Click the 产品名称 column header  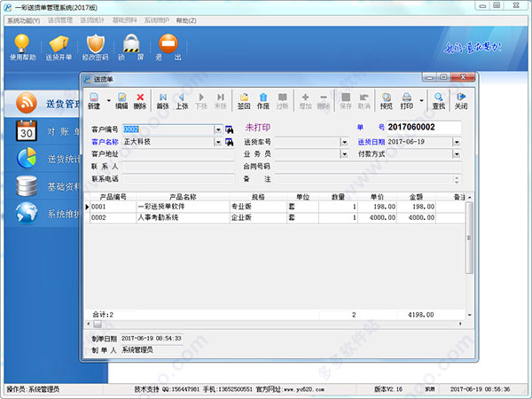[183, 197]
